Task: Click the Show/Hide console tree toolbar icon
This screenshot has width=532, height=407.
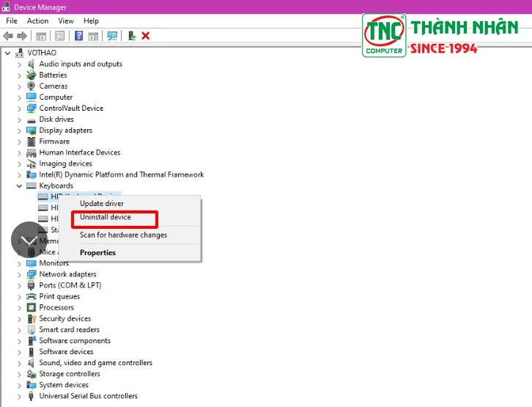Action: (41, 35)
